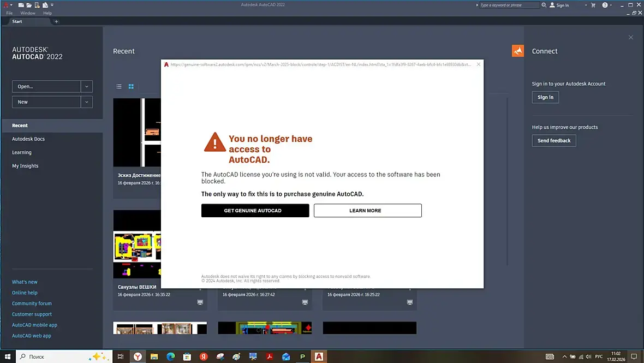Open the File menu
644x363 pixels.
tap(9, 13)
